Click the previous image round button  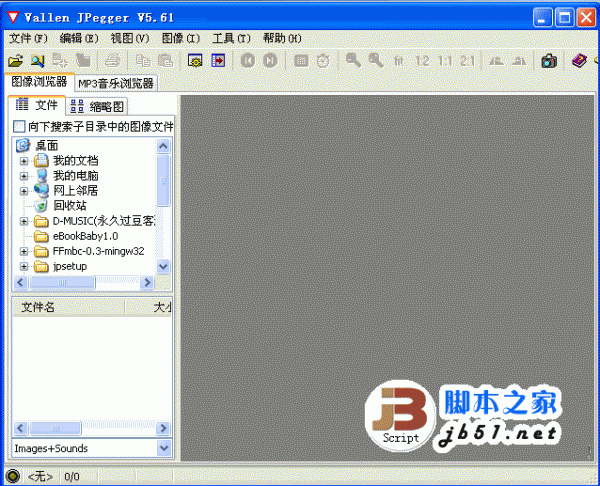coord(248,61)
